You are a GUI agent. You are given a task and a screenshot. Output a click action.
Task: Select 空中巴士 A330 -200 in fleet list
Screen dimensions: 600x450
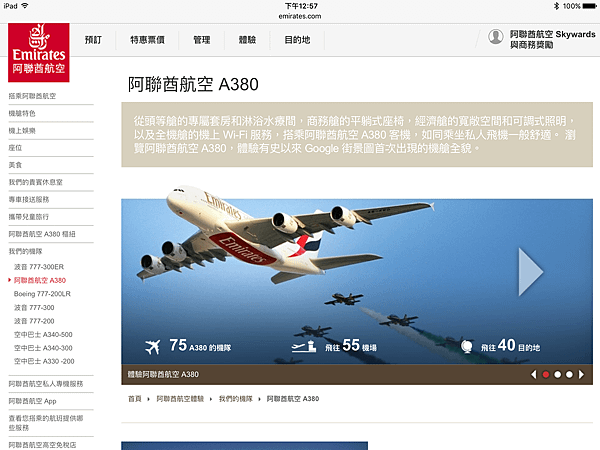click(x=44, y=361)
